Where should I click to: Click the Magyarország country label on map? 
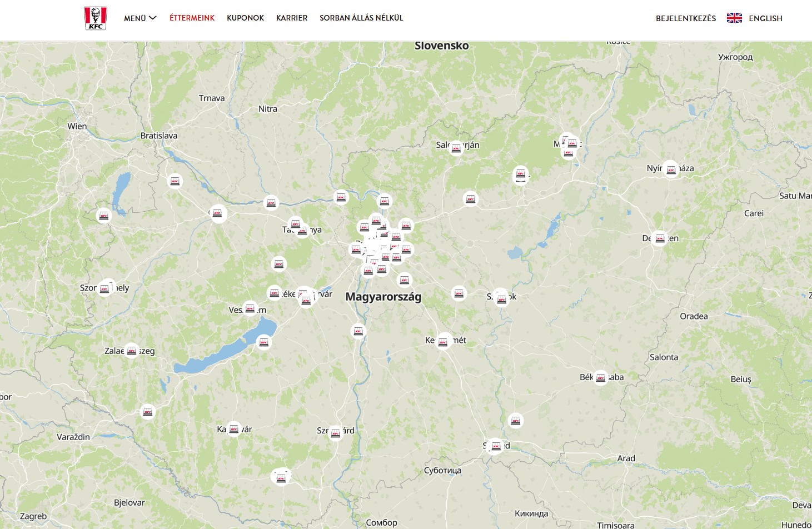tap(383, 297)
